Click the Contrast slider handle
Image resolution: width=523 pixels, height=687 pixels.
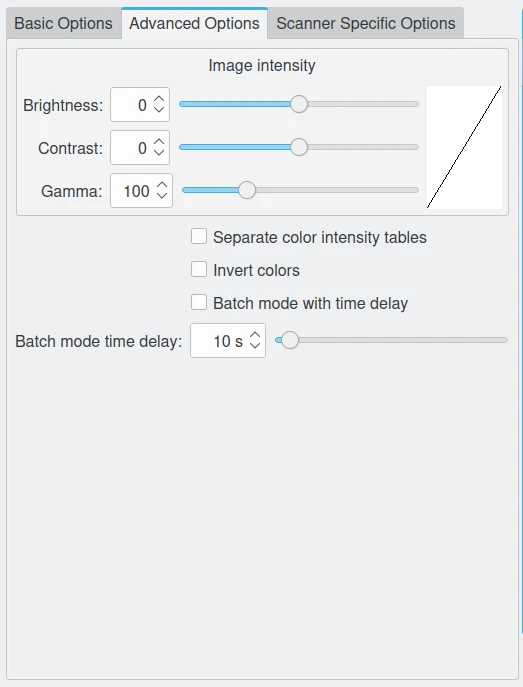point(299,147)
